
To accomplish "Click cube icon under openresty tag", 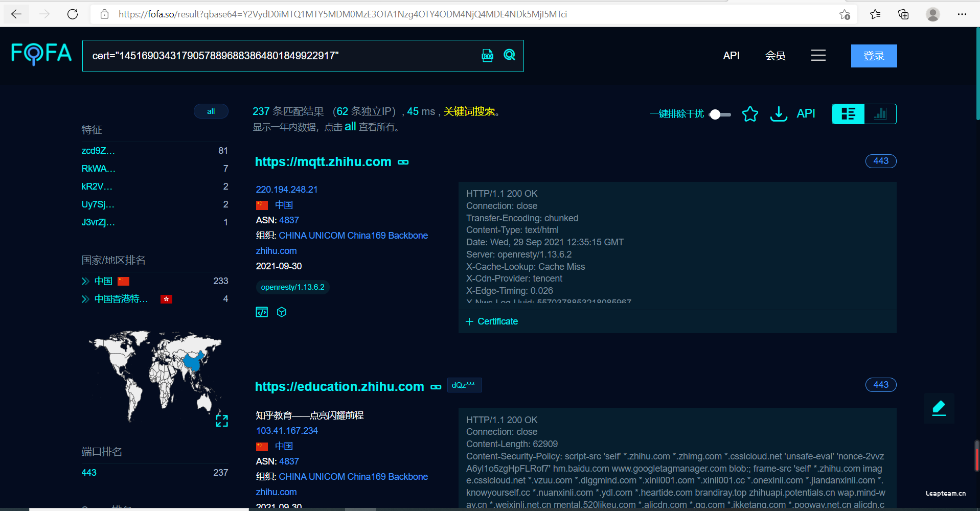I will (282, 312).
